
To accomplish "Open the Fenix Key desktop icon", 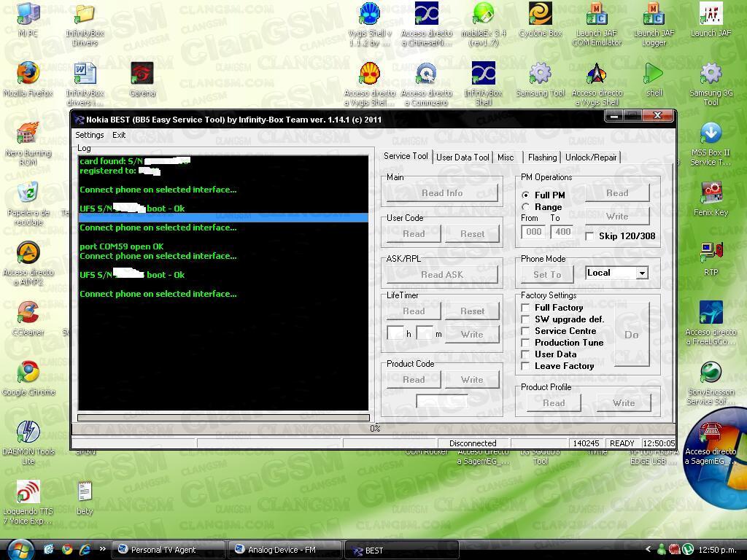I will (x=711, y=198).
